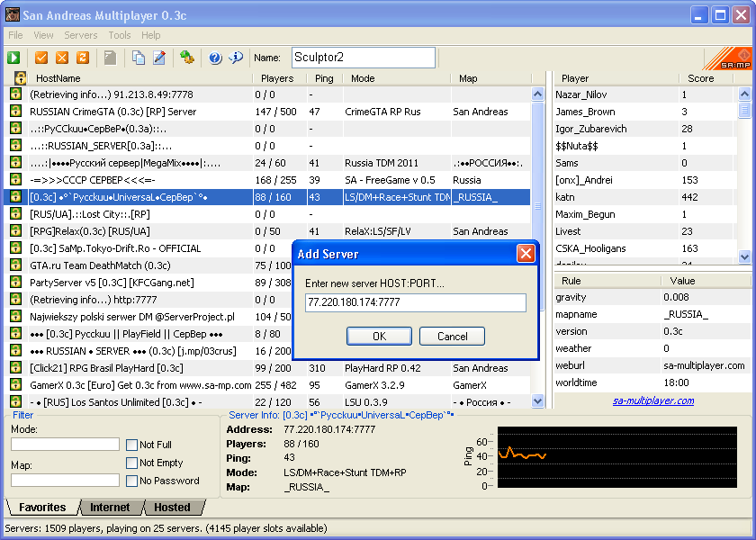Click the Mode filter text field

coord(65,444)
